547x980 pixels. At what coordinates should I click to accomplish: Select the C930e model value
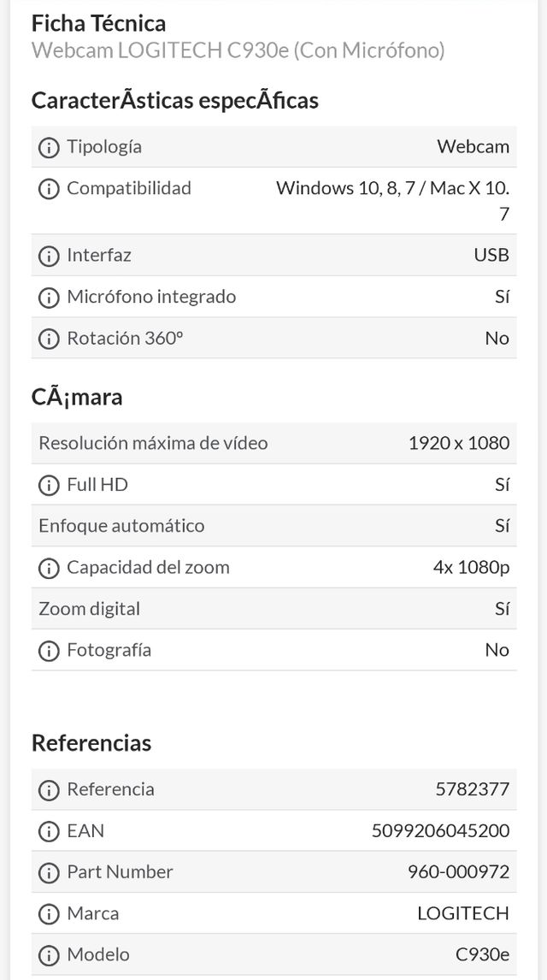(485, 955)
